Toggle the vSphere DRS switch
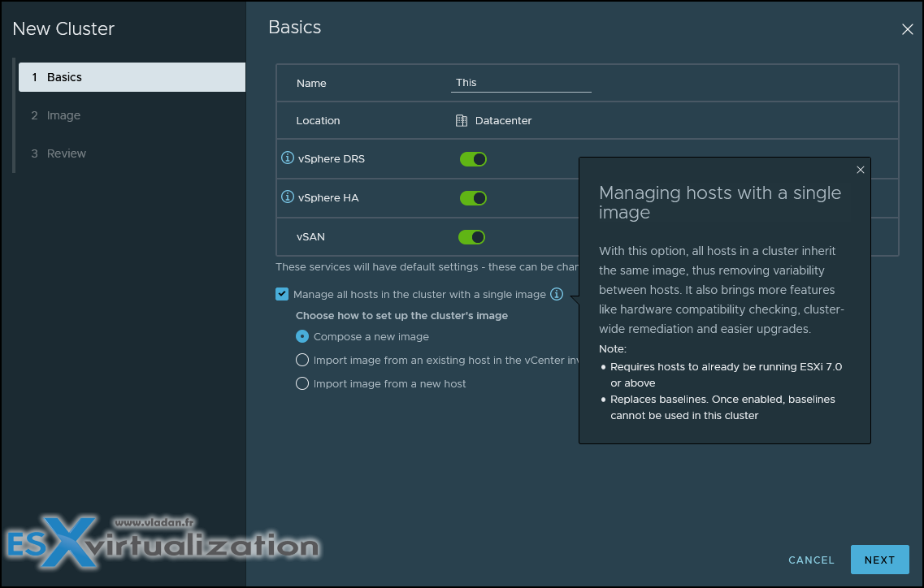The height and width of the screenshot is (588, 924). click(473, 159)
